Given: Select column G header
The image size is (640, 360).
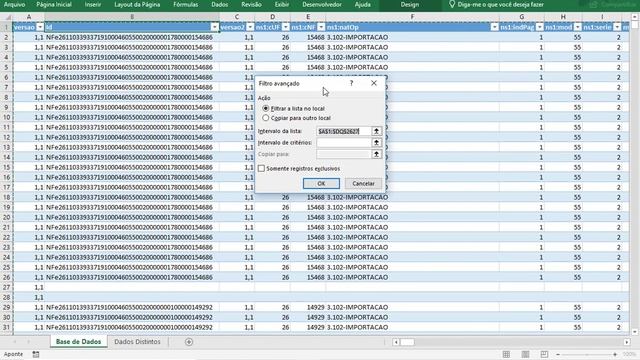Looking at the screenshot, I should [522, 17].
